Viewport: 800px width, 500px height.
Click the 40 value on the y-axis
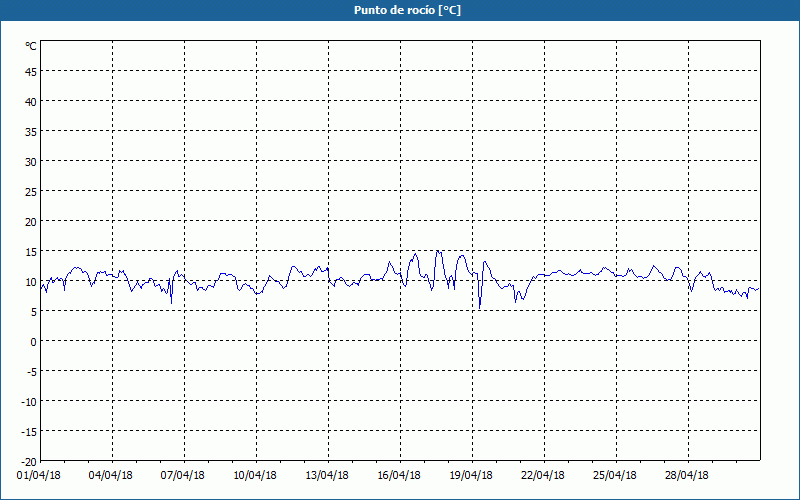tap(31, 102)
